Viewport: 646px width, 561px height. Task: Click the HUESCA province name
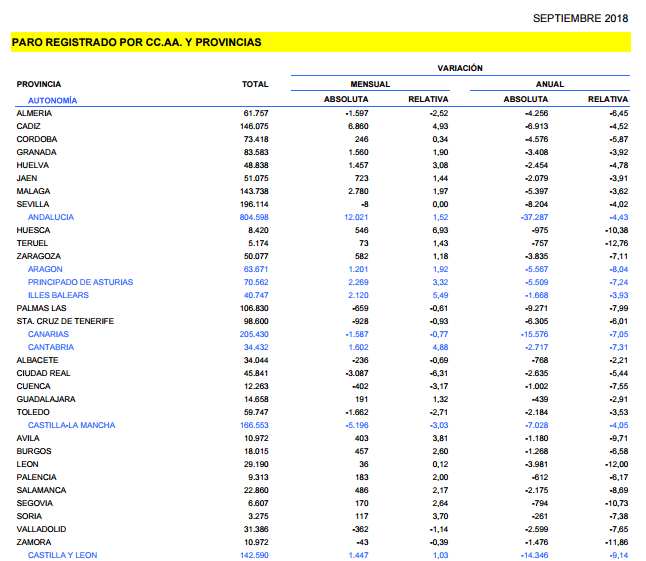tap(33, 230)
